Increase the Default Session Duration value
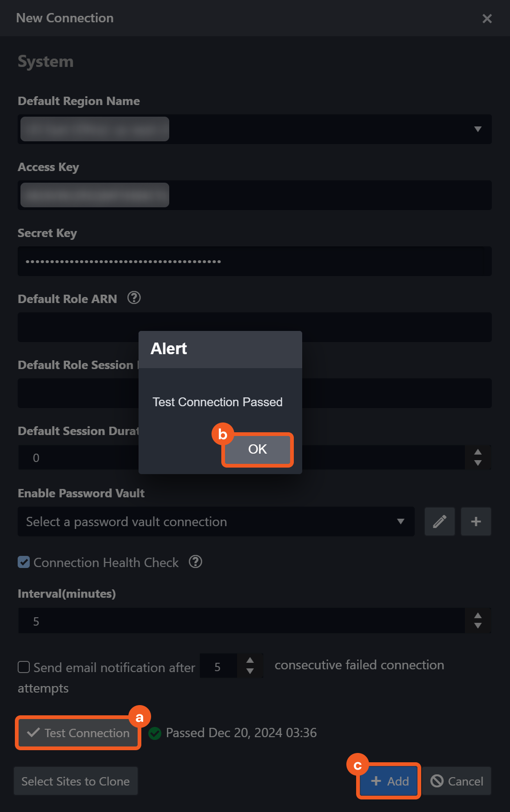This screenshot has width=510, height=812. click(x=477, y=452)
